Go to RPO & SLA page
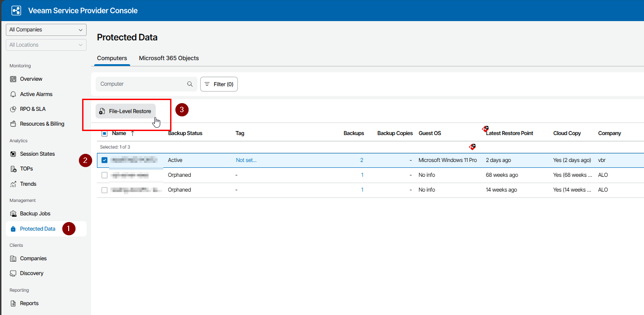 [32, 109]
